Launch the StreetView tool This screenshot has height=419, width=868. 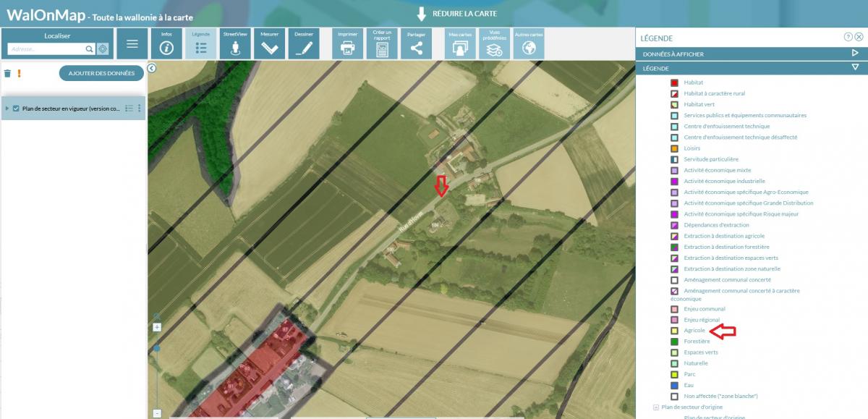tap(234, 44)
